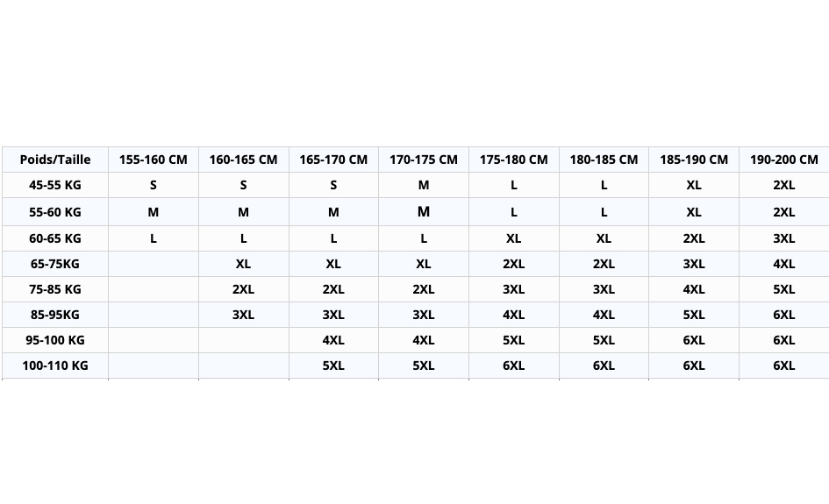This screenshot has height=504, width=829.
Task: Select 4XL in the 65-75KG row
Action: click(x=783, y=264)
